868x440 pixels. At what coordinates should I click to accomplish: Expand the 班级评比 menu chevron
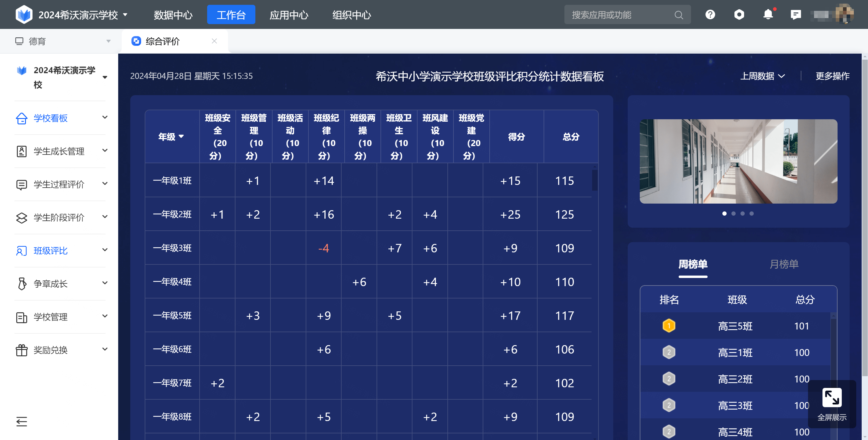(x=105, y=249)
